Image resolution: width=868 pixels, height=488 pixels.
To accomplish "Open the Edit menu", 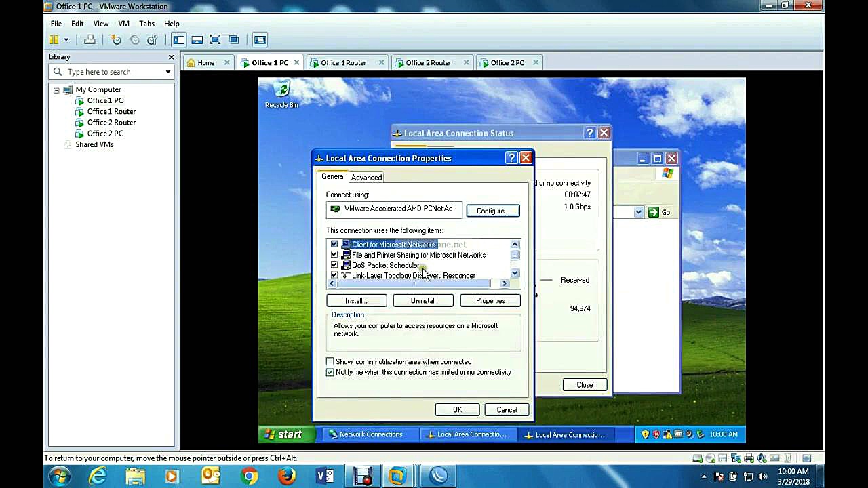I will 77,24.
